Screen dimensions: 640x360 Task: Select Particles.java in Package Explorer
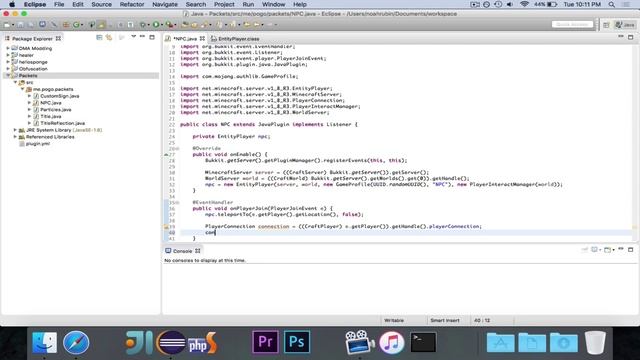[56, 109]
